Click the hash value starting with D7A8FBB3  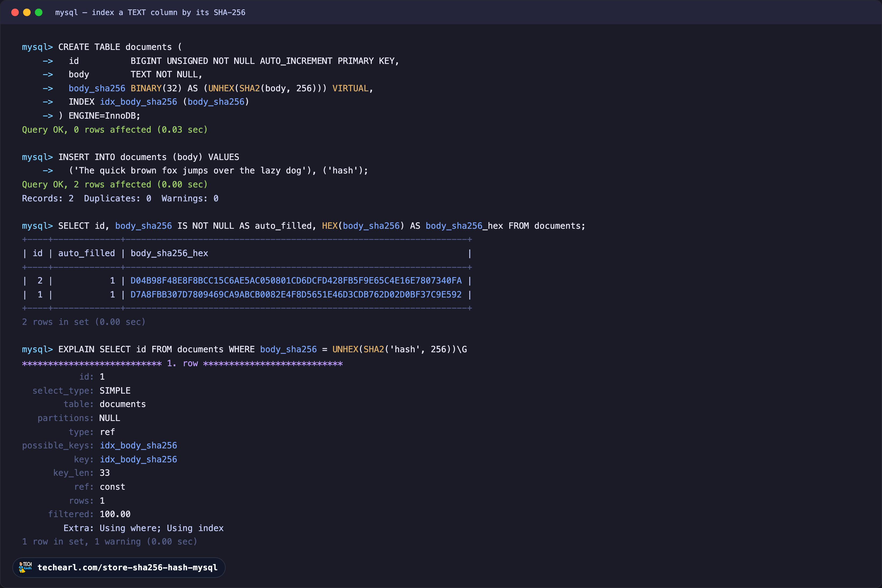coord(296,295)
